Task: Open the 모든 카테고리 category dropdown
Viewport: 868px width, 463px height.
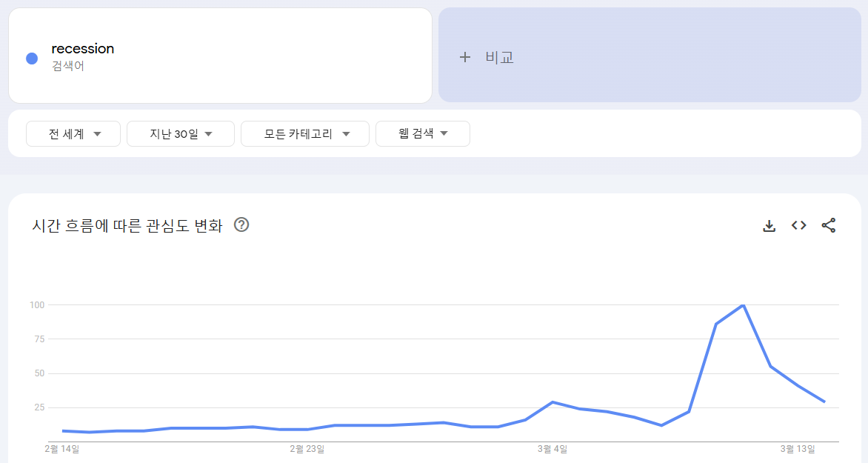Action: [305, 134]
